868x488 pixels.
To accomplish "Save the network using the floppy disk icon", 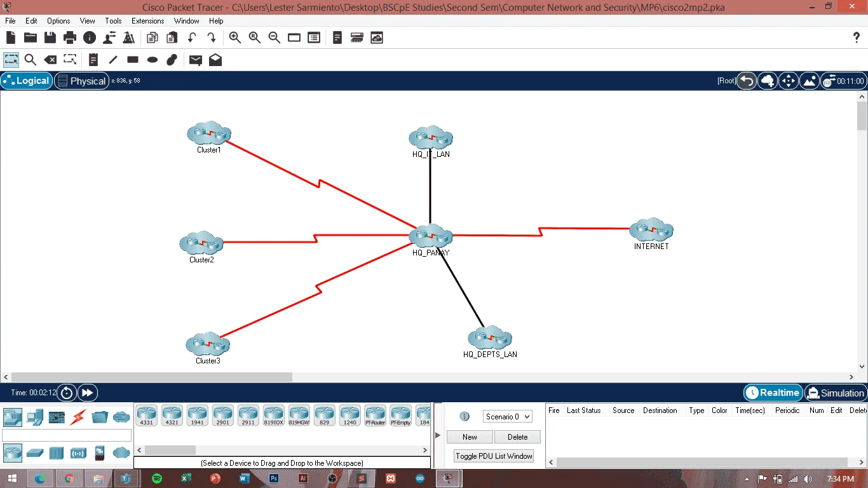I will (x=50, y=38).
